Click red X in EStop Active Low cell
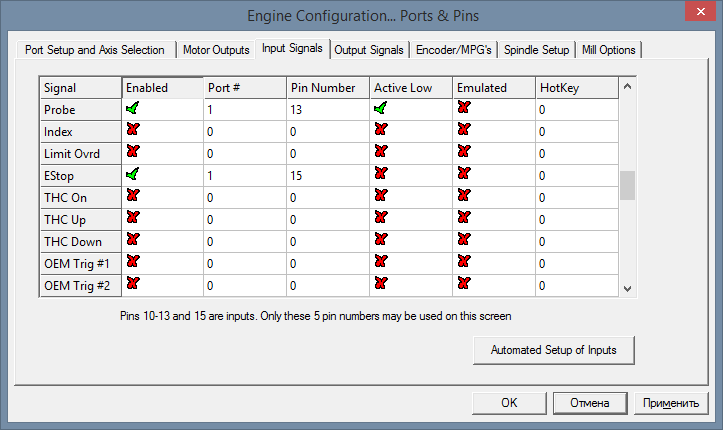 click(381, 175)
